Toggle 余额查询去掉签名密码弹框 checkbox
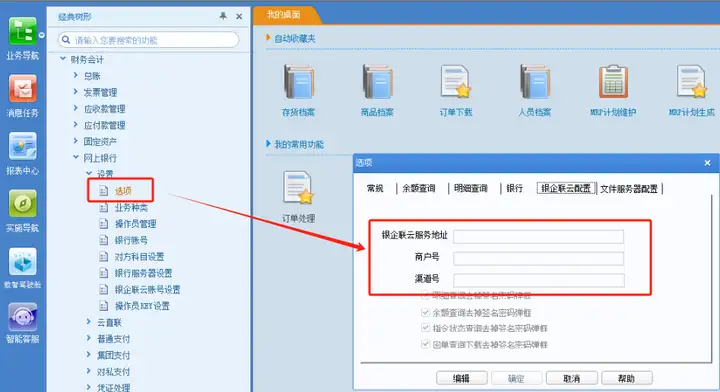 [425, 313]
